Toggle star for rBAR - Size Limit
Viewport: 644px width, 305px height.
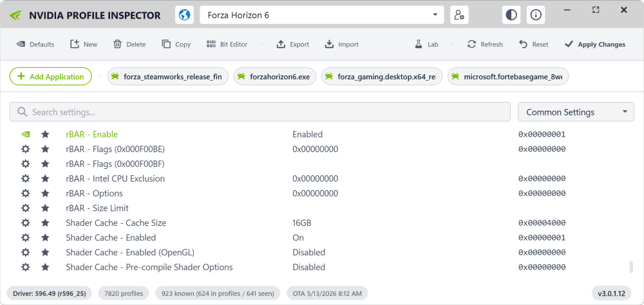[45, 208]
